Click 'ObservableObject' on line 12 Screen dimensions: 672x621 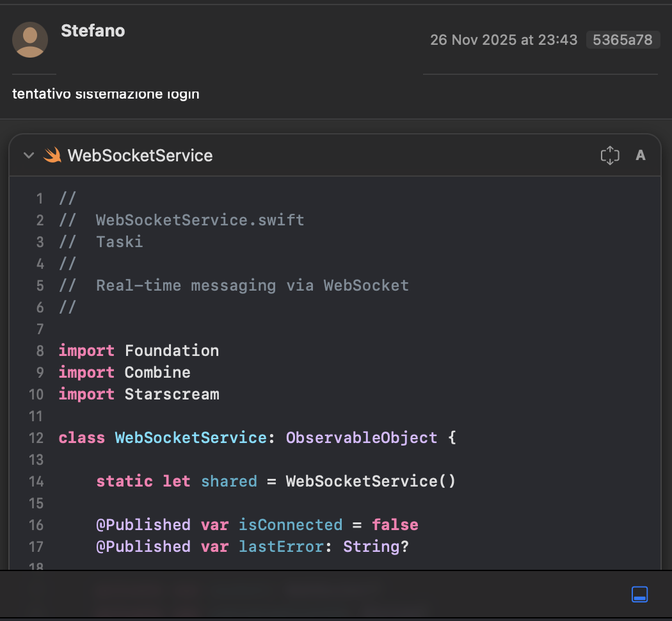(362, 437)
